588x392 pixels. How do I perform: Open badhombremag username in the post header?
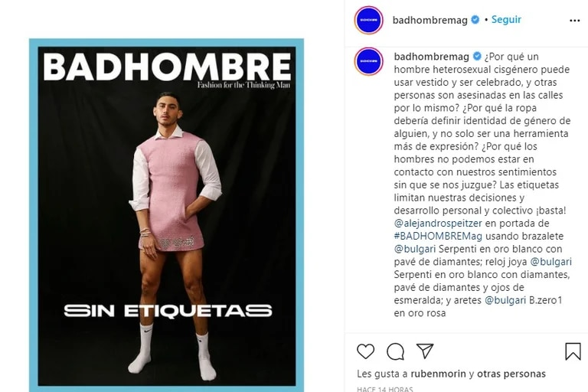pos(430,20)
